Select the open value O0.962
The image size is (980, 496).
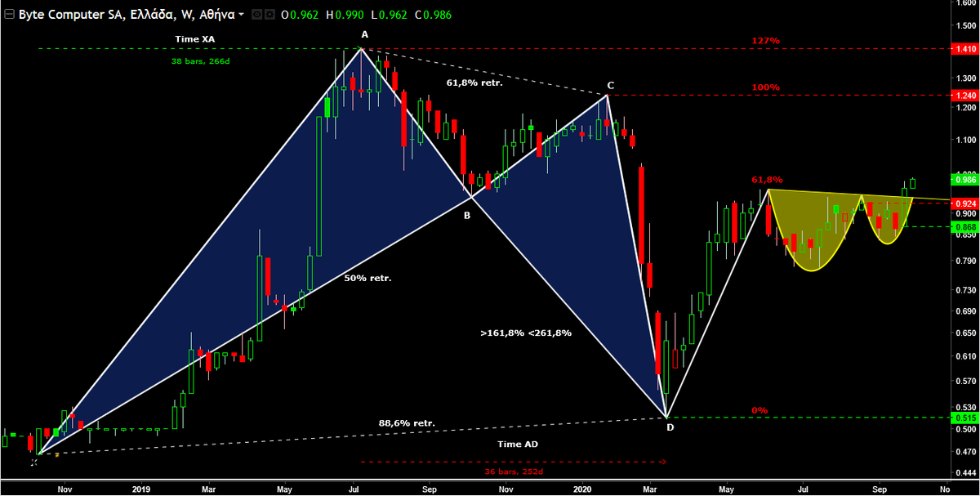[300, 15]
